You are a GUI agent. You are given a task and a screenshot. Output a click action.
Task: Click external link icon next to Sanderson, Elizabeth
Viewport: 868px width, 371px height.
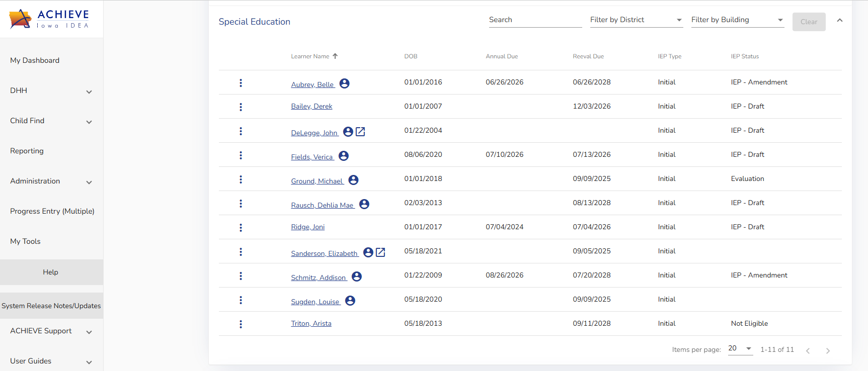click(380, 252)
